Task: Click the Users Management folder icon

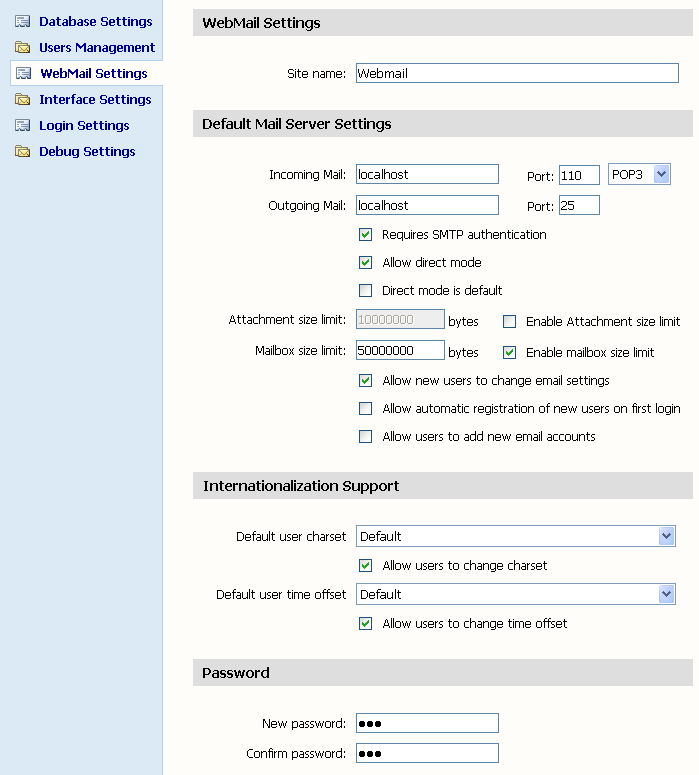Action: (22, 47)
